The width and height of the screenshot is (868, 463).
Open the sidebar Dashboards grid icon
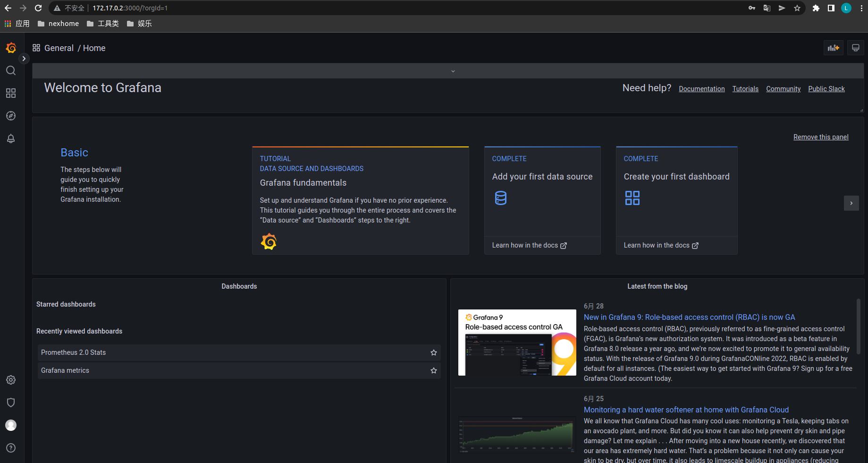click(11, 93)
